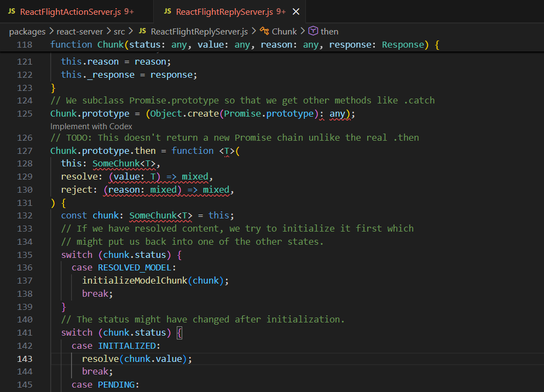Image resolution: width=544 pixels, height=392 pixels.
Task: Click line number 135 in the gutter
Action: [x=25, y=255]
